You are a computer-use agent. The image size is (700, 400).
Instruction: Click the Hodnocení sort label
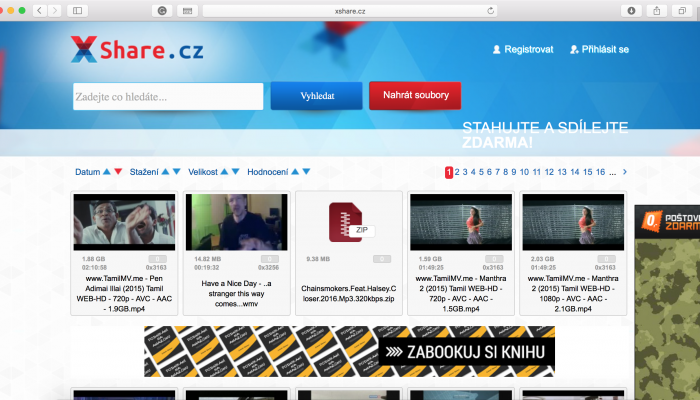tap(267, 172)
